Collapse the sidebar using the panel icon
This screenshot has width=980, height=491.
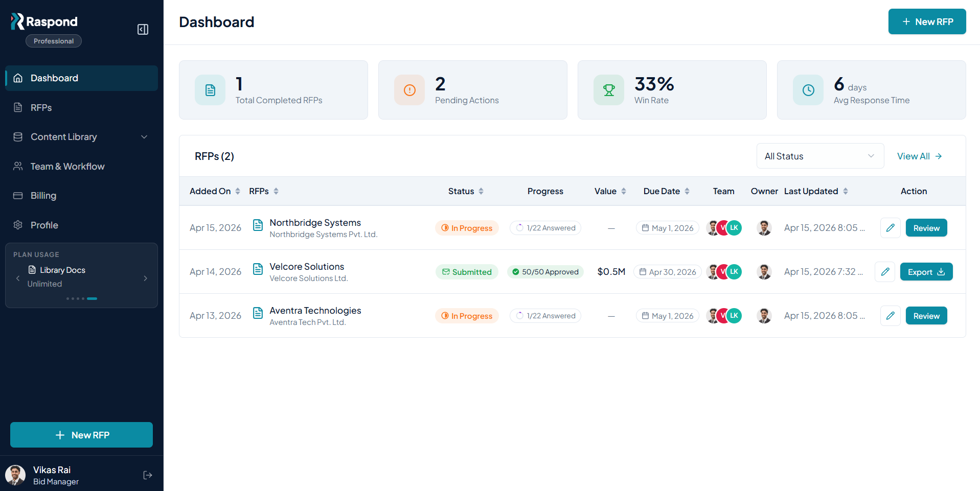coord(143,30)
